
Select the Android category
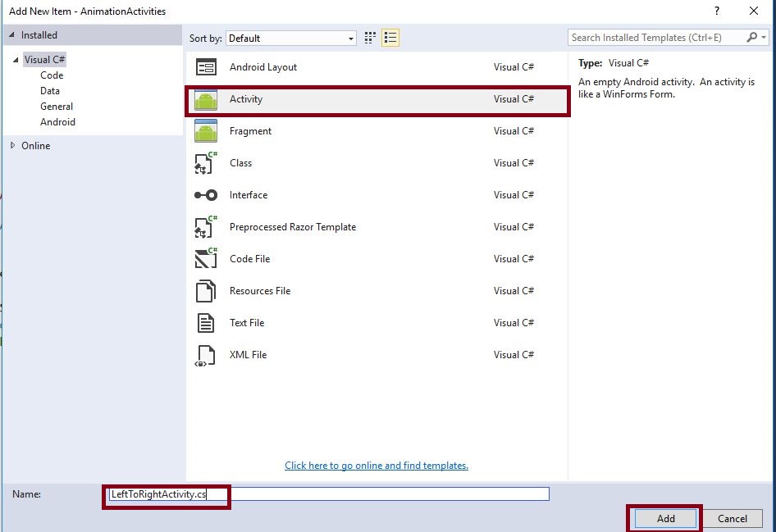point(58,122)
